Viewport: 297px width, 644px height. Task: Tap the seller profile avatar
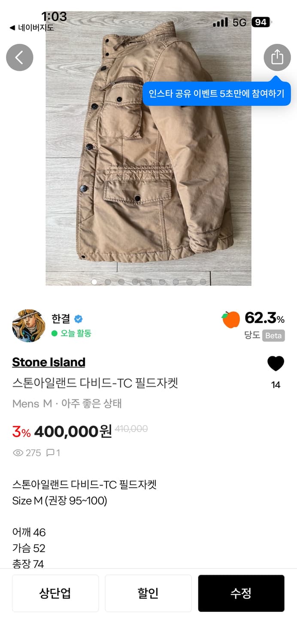click(29, 326)
